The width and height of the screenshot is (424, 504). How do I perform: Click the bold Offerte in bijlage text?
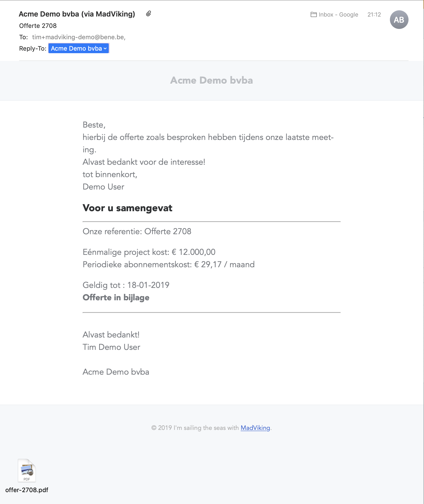tap(116, 297)
